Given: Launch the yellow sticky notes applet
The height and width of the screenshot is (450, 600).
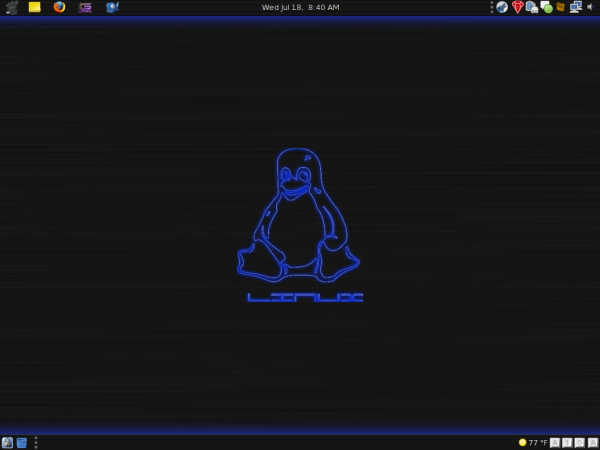Looking at the screenshot, I should coord(35,7).
